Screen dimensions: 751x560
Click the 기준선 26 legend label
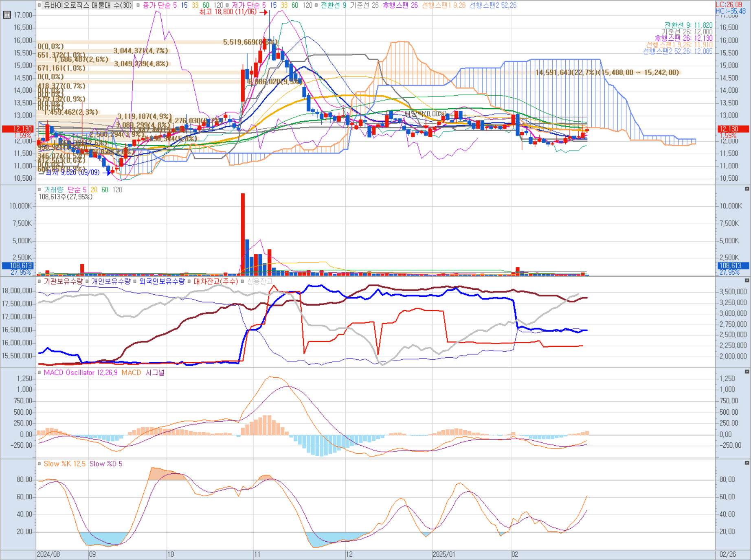coord(365,5)
